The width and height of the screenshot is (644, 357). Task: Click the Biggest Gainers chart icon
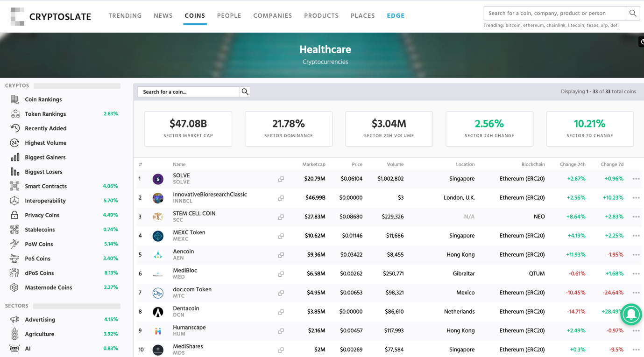[15, 157]
